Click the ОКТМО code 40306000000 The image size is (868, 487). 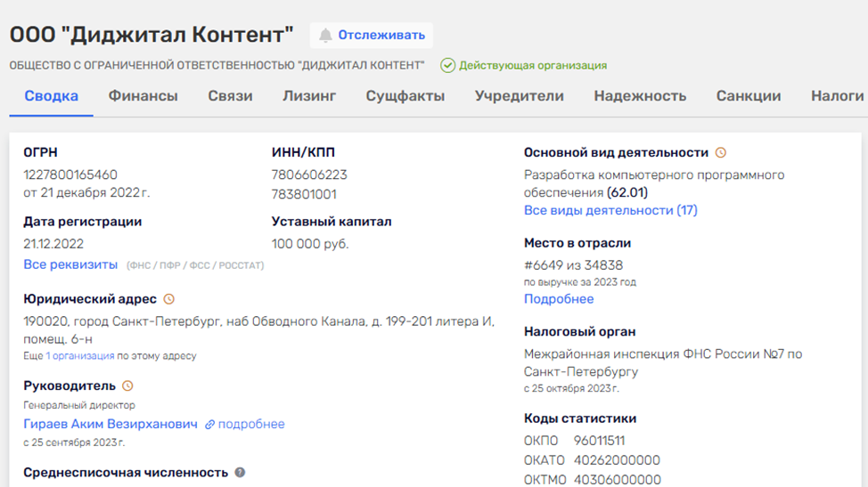point(618,480)
